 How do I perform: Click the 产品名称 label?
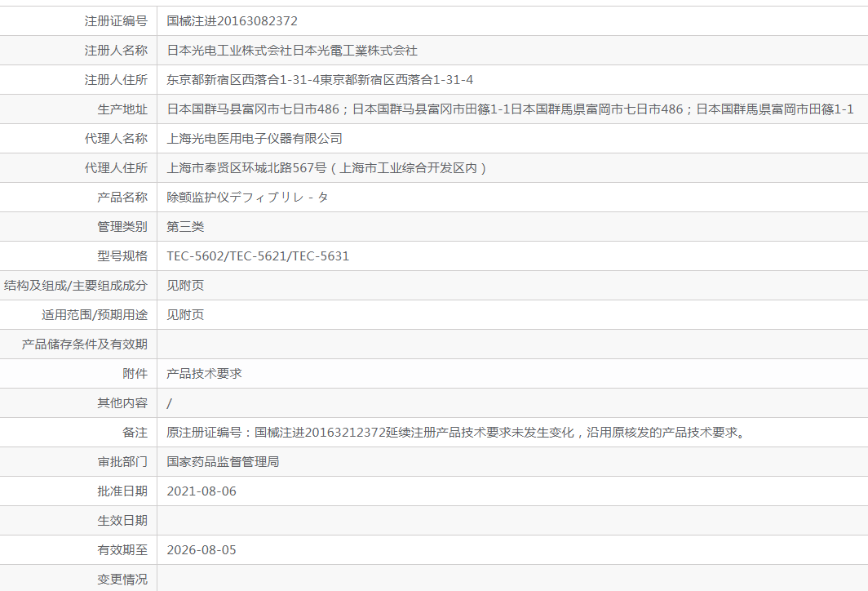point(122,198)
